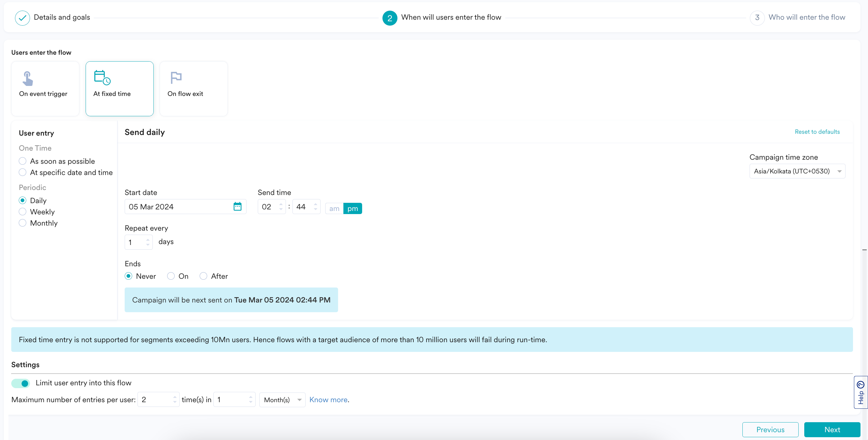Viewport: 868px width, 440px height.
Task: Increase the Repeat every days stepper
Action: [x=147, y=240]
